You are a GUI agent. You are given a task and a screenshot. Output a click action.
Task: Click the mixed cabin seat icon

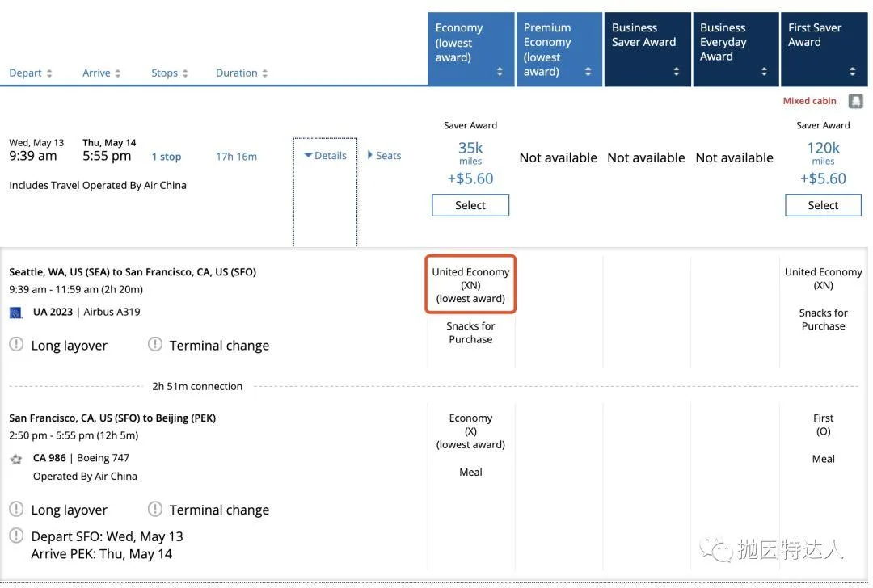[x=855, y=101]
